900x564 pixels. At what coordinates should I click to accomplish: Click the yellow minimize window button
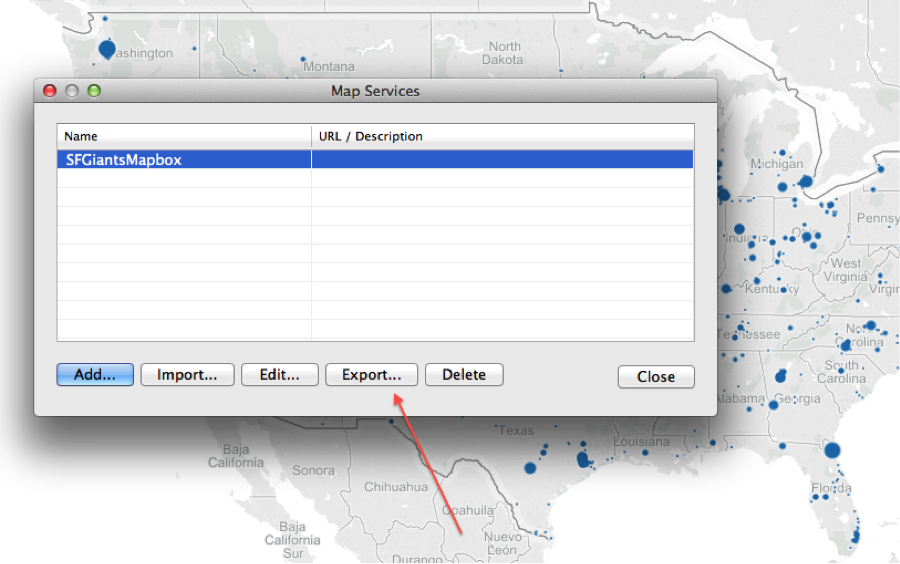(72, 91)
